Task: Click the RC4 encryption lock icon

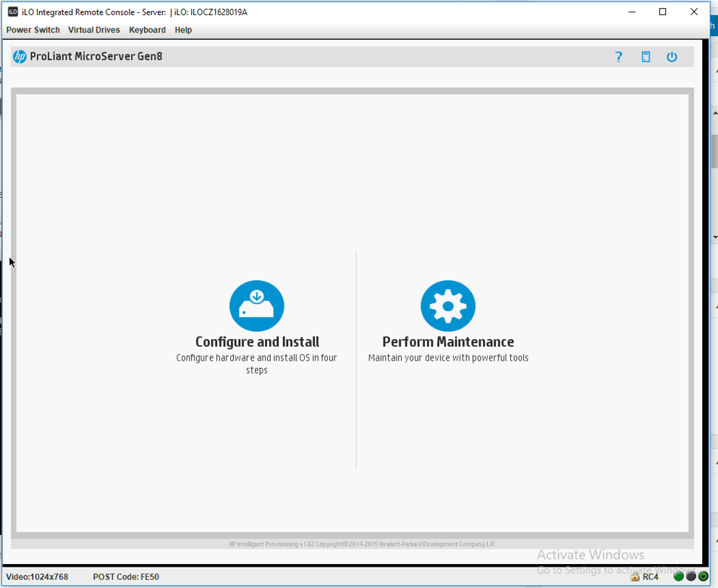Action: click(635, 577)
